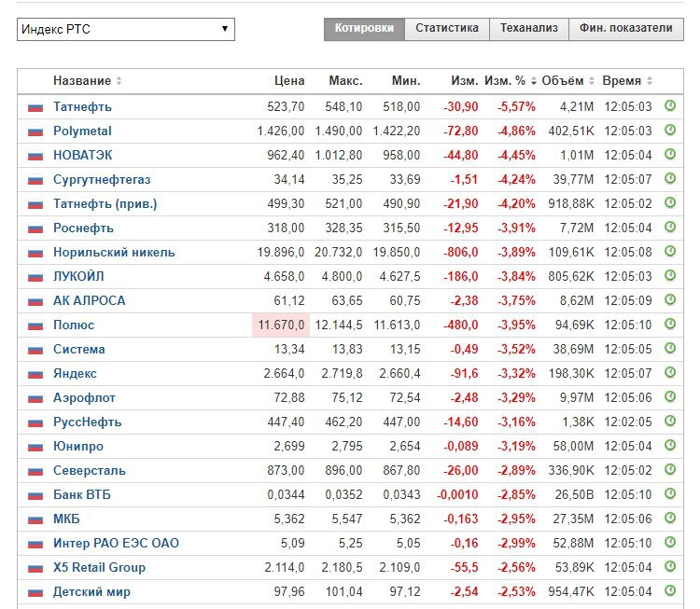This screenshot has height=609, width=700.
Task: Open the Фин. показатели tab
Action: pos(626,29)
